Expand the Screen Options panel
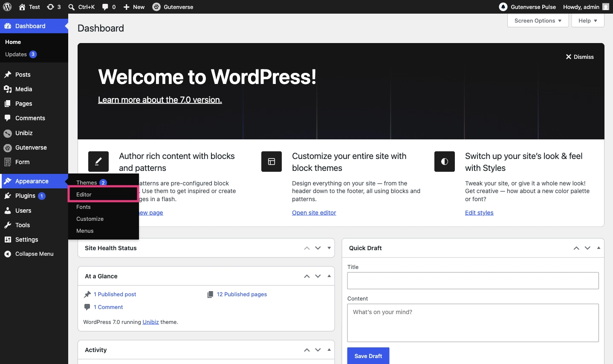Image resolution: width=613 pixels, height=364 pixels. tap(538, 20)
